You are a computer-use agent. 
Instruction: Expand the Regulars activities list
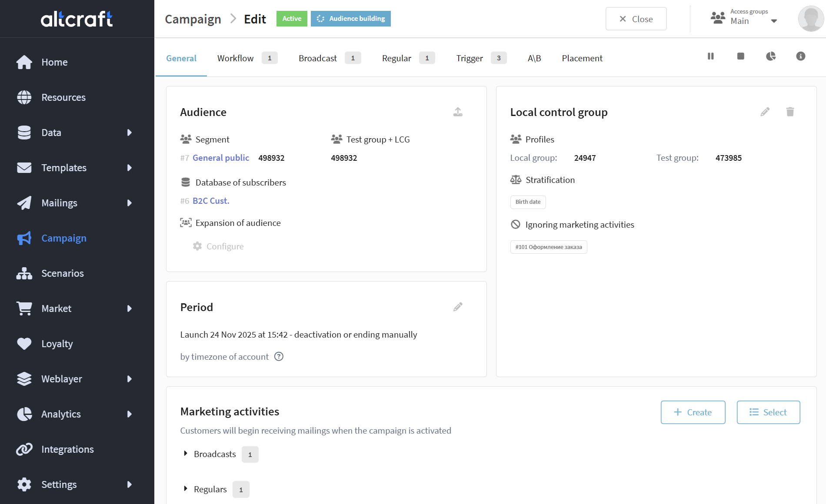click(186, 489)
